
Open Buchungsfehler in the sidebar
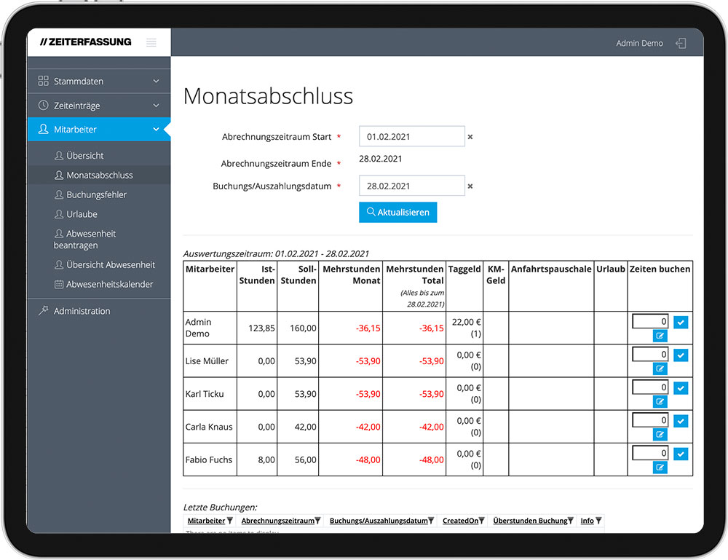(x=96, y=195)
